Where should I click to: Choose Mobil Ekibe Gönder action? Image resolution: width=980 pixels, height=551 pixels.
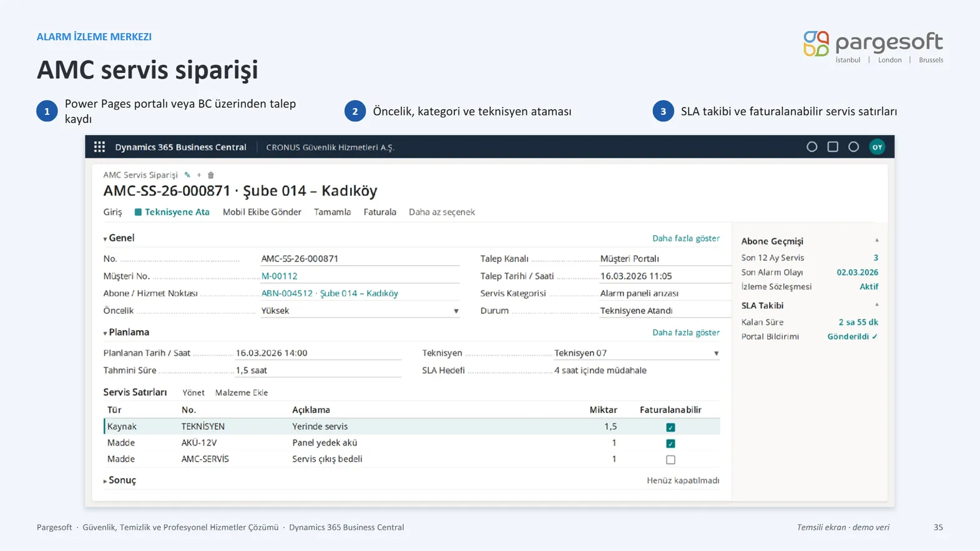[262, 212]
